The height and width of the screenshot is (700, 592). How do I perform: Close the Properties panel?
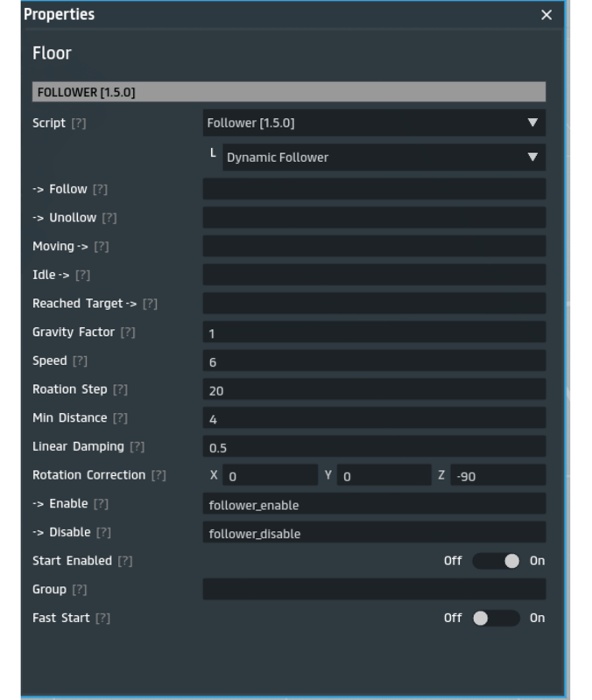(x=546, y=15)
